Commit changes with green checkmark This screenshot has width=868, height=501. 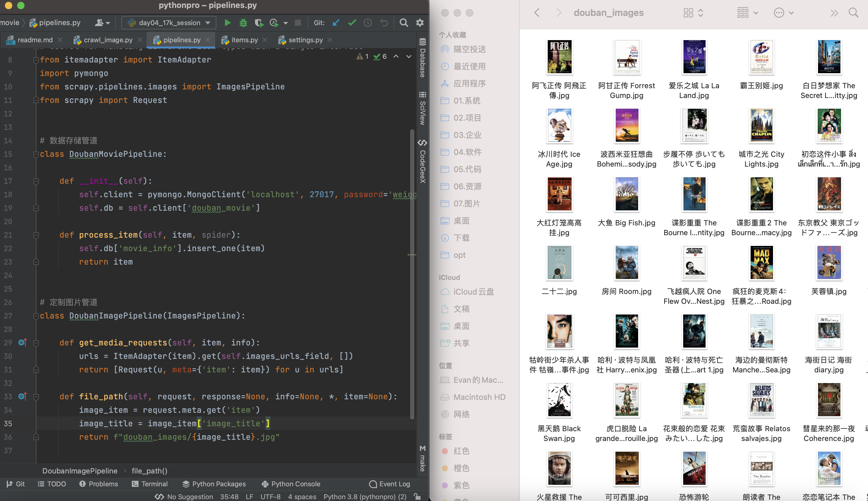(352, 23)
